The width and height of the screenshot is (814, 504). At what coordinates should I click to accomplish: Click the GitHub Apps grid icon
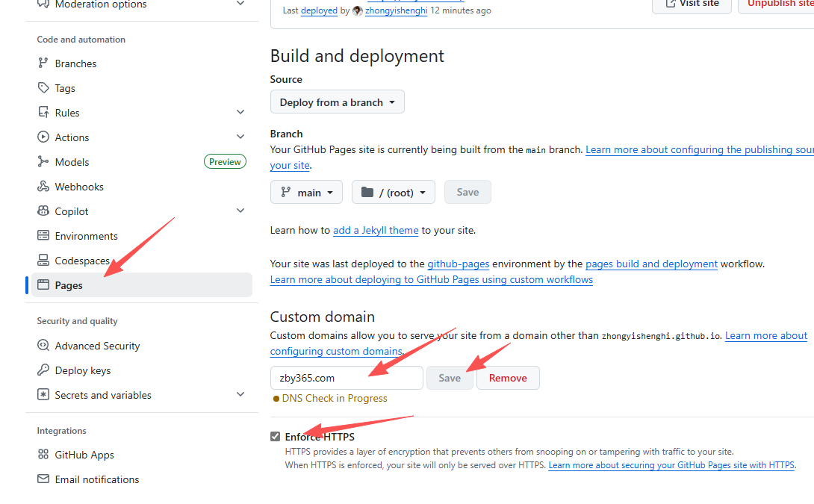pos(43,454)
